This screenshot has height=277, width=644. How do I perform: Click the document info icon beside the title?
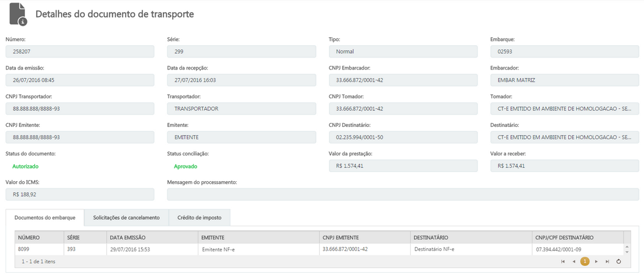[18, 15]
